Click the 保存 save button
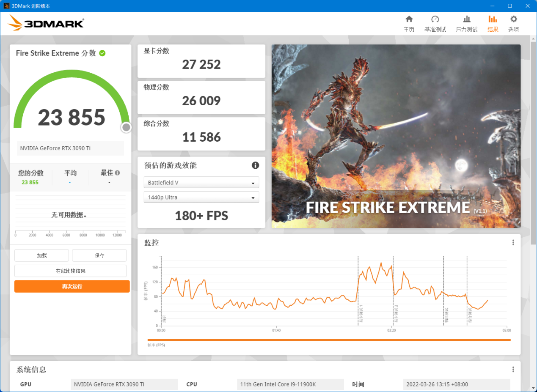537x392 pixels. click(x=99, y=255)
